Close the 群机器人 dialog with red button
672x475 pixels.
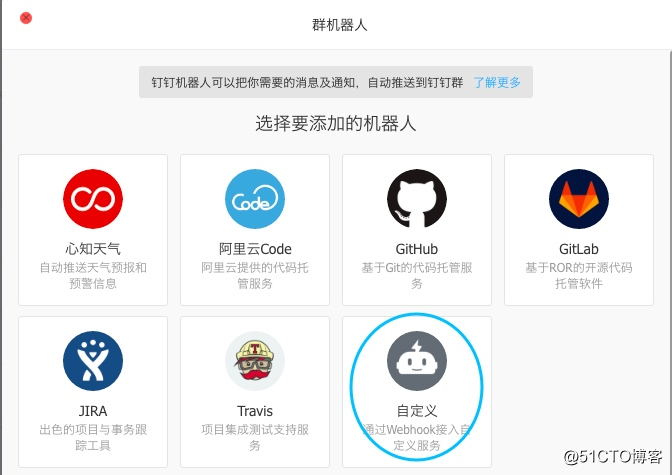pos(26,18)
